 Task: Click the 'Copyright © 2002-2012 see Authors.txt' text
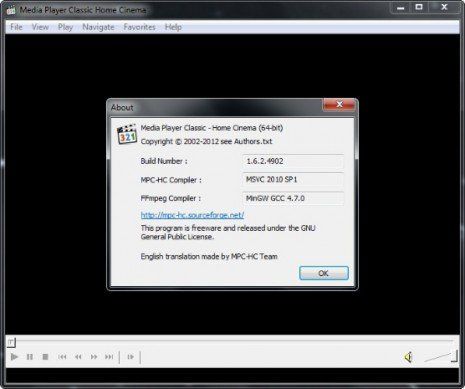(206, 141)
